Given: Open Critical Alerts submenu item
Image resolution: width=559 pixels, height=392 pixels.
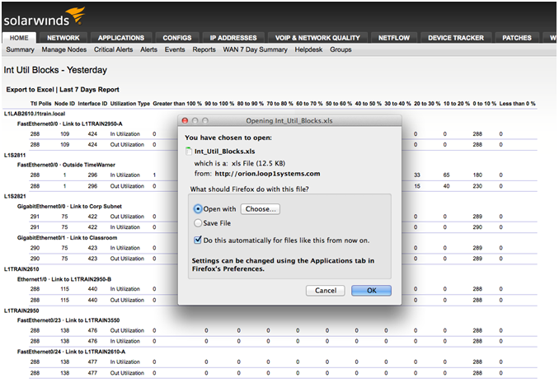Looking at the screenshot, I should [114, 49].
